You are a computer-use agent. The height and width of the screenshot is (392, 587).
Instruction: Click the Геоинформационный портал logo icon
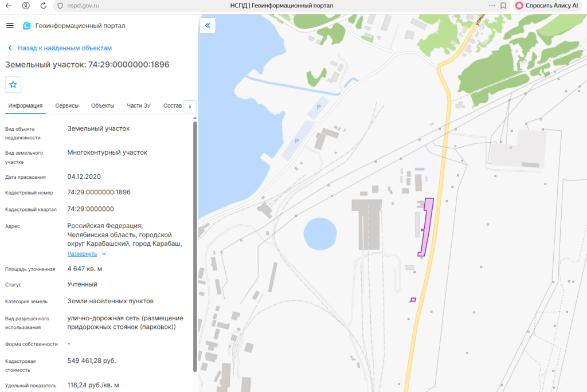27,25
